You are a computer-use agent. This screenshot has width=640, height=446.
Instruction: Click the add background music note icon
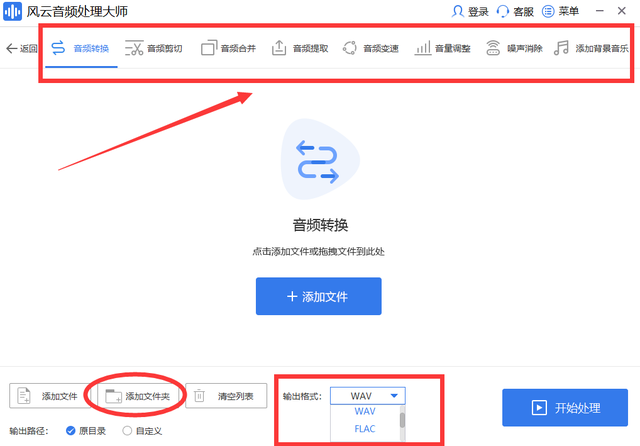(561, 48)
